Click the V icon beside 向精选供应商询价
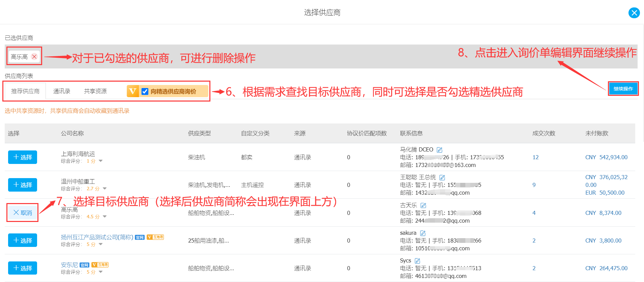The width and height of the screenshot is (644, 282). (x=133, y=91)
